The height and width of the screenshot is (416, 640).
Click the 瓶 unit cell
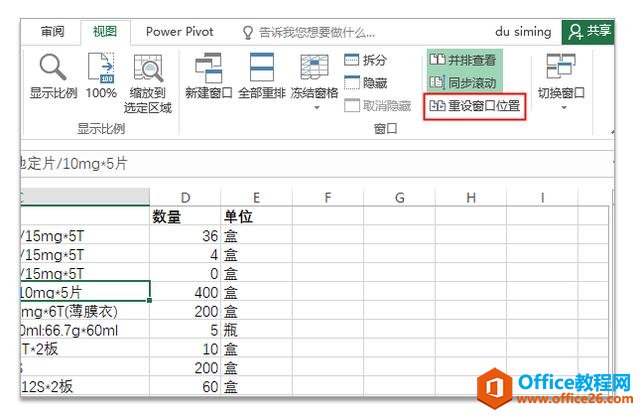[x=256, y=330]
